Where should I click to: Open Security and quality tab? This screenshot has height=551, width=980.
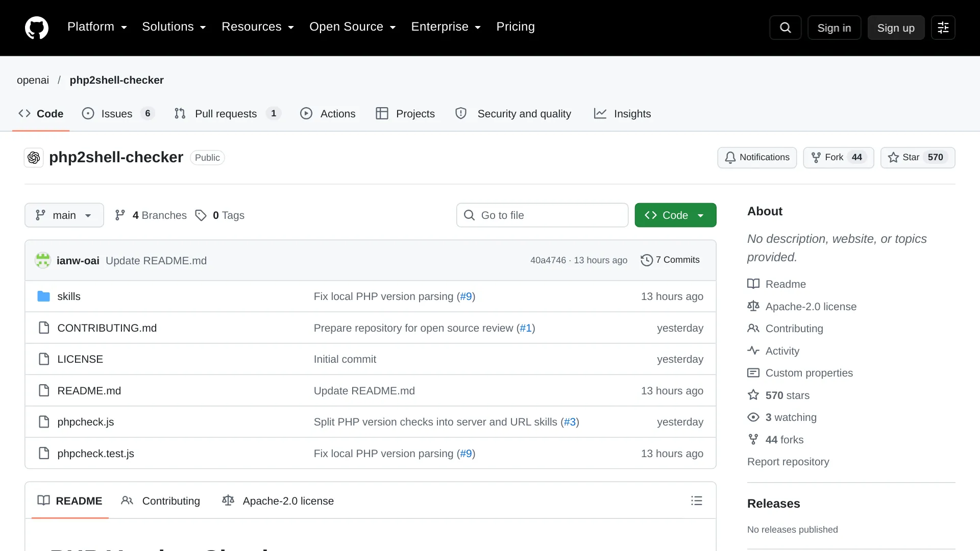point(513,114)
